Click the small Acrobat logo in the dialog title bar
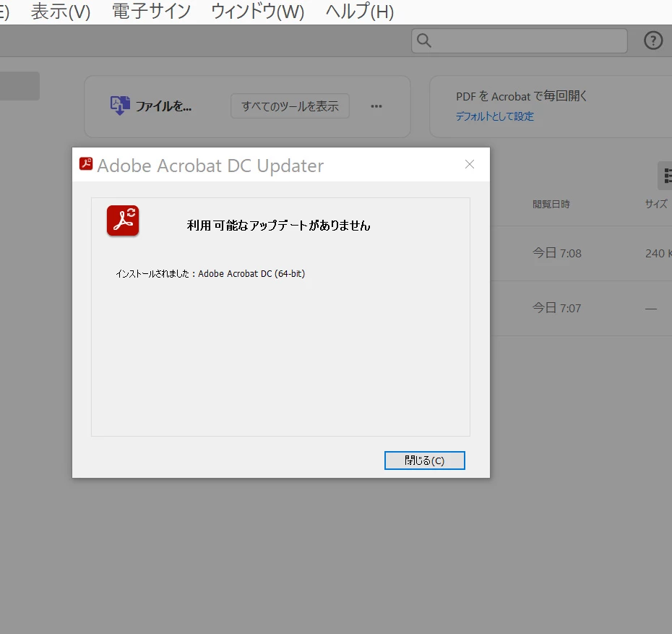672x634 pixels. pos(86,164)
